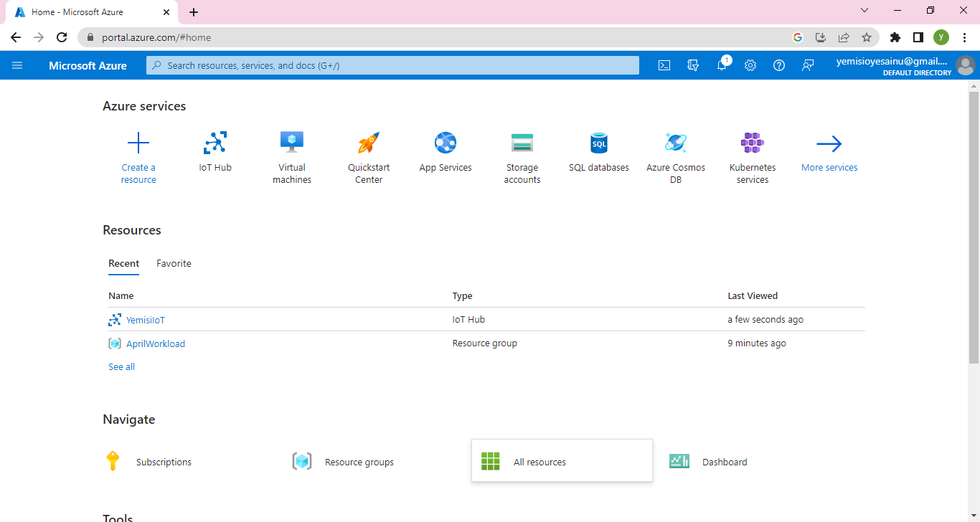Click the Directories and subscriptions filter icon
Screen dimensions: 980x522
click(693, 65)
